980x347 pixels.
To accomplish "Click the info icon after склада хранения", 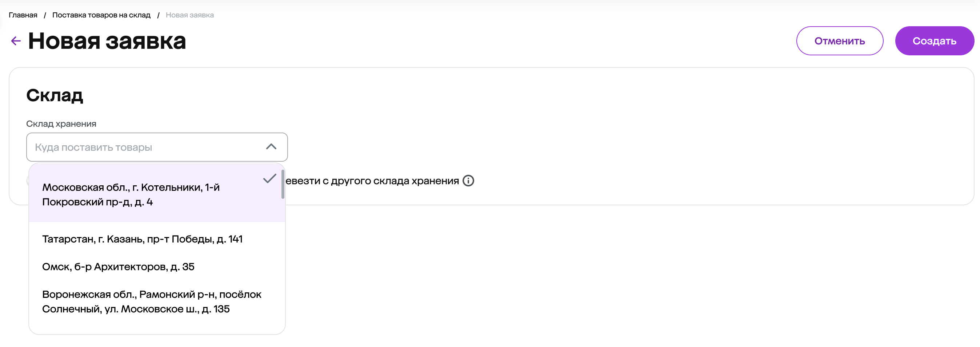I will coord(468,181).
